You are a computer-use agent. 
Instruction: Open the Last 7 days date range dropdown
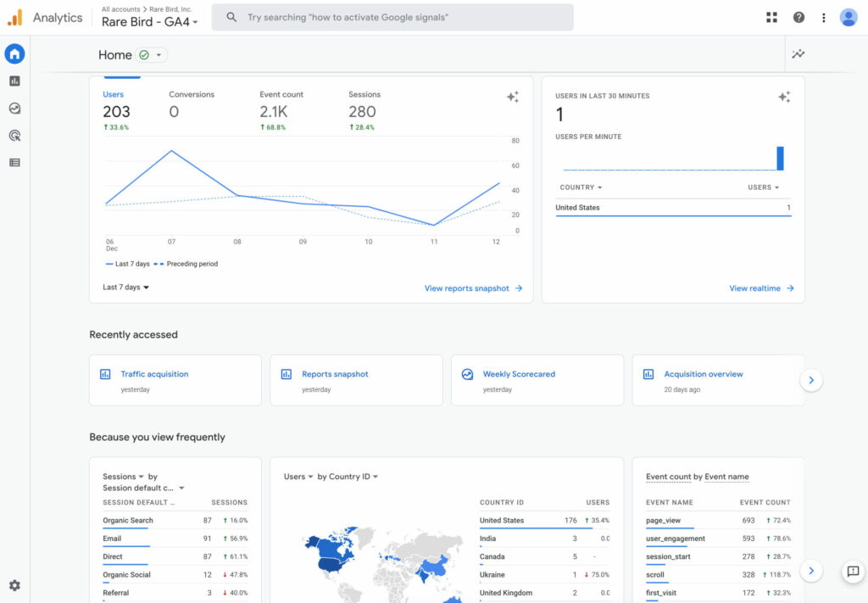coord(125,288)
